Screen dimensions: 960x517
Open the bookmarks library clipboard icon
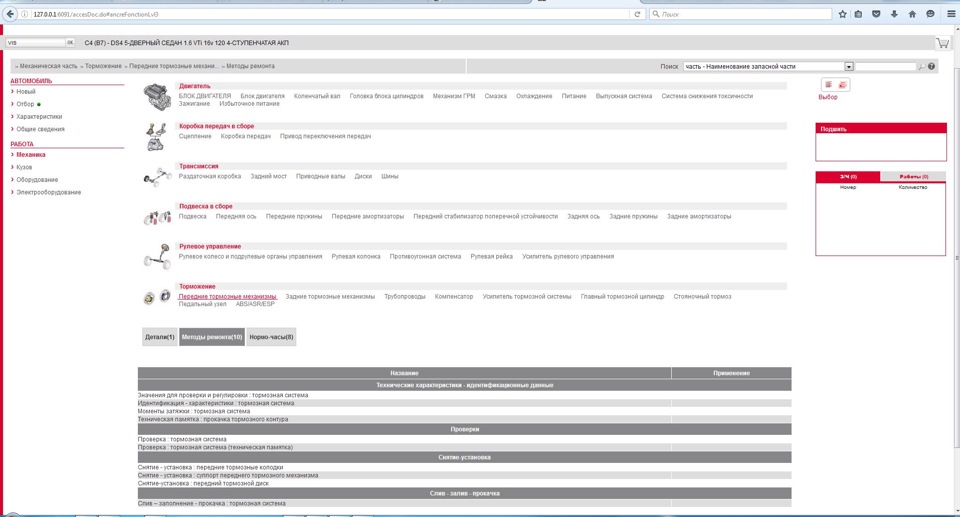coord(858,13)
